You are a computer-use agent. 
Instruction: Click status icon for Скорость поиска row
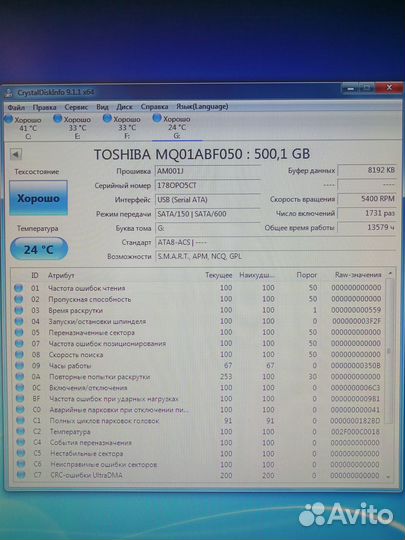(20, 354)
